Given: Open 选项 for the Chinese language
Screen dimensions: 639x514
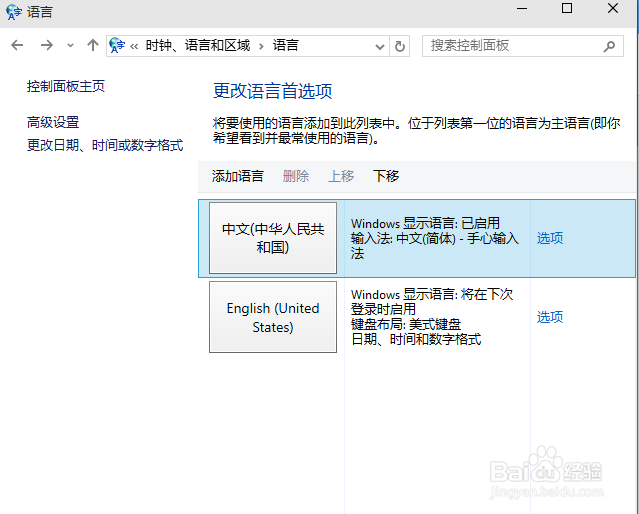Looking at the screenshot, I should click(x=550, y=238).
